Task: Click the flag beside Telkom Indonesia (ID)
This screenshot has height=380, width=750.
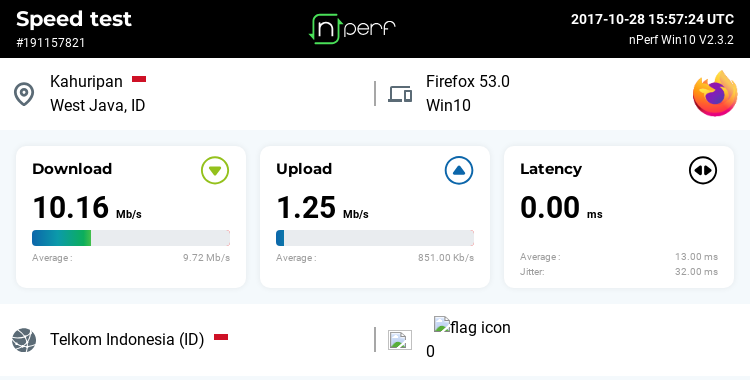Action: click(221, 337)
